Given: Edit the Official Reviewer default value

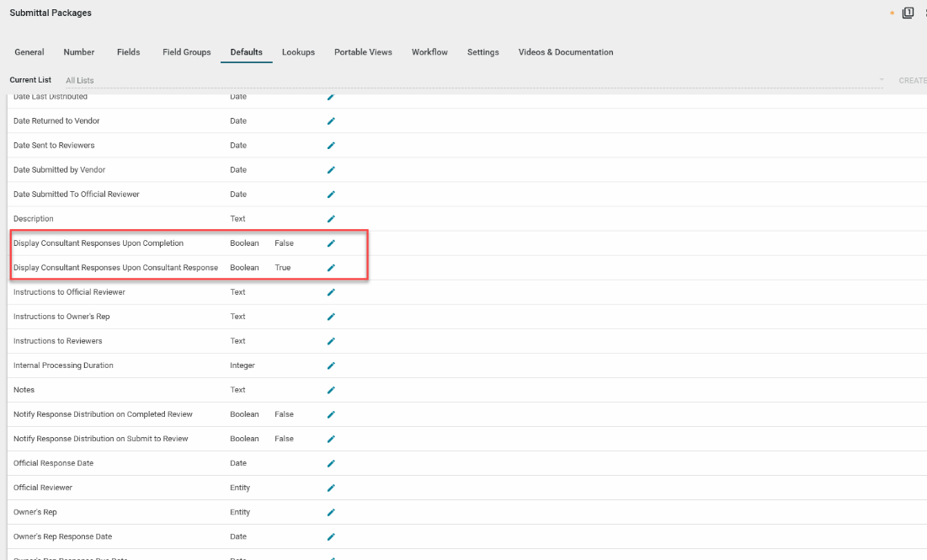Looking at the screenshot, I should pyautogui.click(x=331, y=488).
